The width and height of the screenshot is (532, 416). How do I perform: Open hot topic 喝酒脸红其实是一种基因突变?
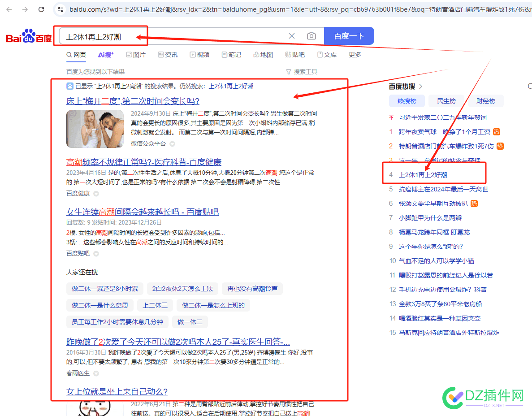[x=440, y=318]
